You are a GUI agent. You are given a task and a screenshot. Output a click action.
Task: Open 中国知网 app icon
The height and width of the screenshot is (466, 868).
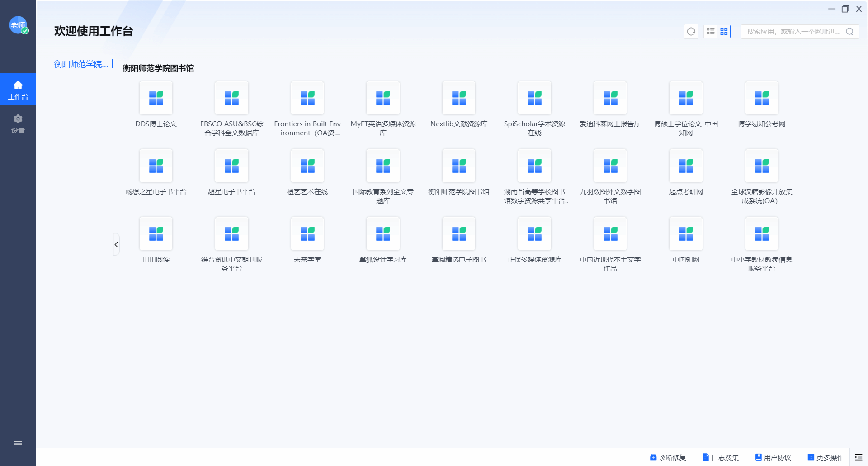pos(686,233)
